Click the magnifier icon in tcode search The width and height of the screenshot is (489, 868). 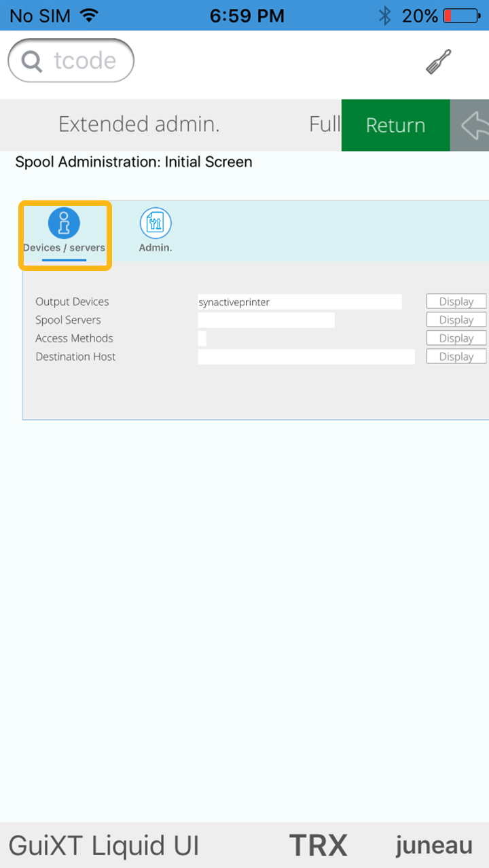[x=31, y=61]
